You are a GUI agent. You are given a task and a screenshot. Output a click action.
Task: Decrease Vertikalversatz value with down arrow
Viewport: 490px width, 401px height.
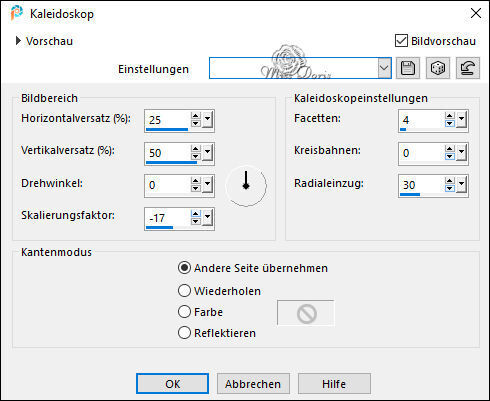tap(196, 156)
